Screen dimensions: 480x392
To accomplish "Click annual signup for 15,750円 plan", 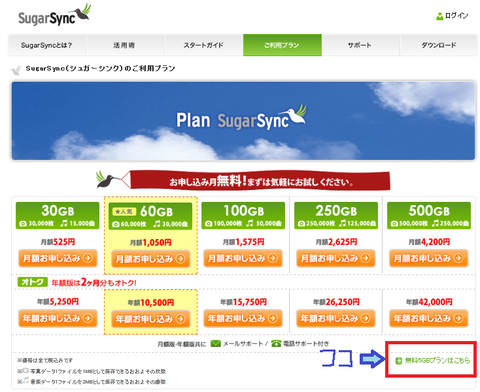I will (x=243, y=318).
